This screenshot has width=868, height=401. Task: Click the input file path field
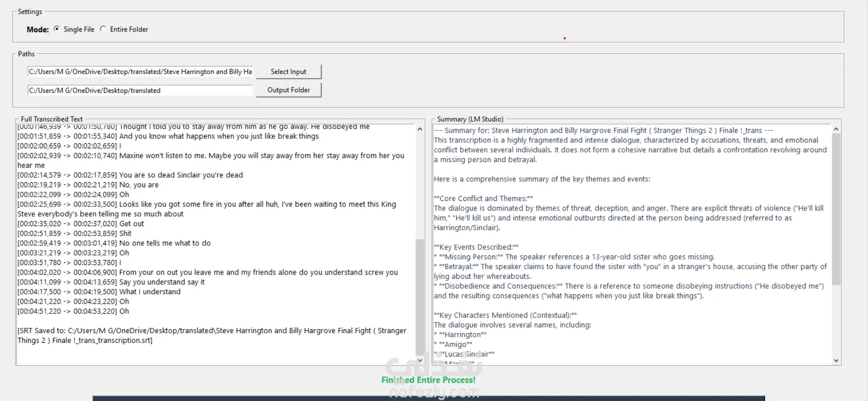(140, 71)
